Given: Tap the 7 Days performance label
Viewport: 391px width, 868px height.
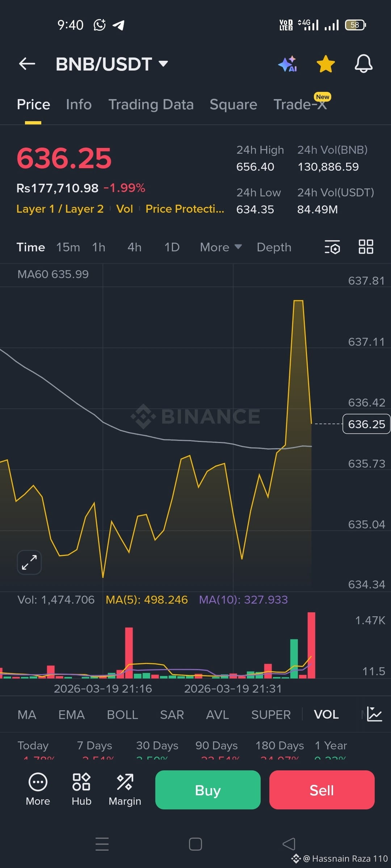Looking at the screenshot, I should pyautogui.click(x=94, y=745).
